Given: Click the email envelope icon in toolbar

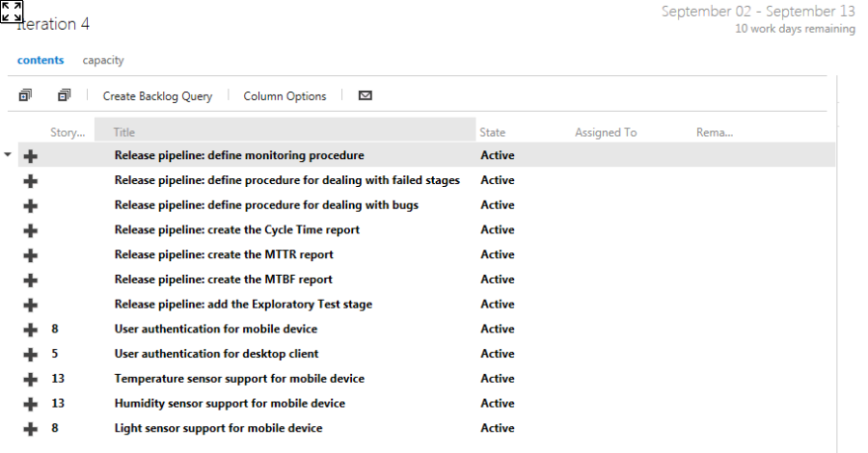Looking at the screenshot, I should (x=365, y=95).
